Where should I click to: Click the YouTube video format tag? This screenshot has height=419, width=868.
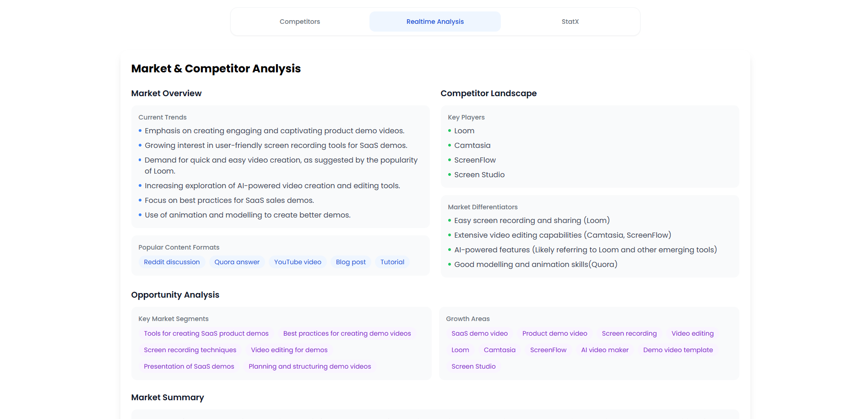pyautogui.click(x=298, y=262)
